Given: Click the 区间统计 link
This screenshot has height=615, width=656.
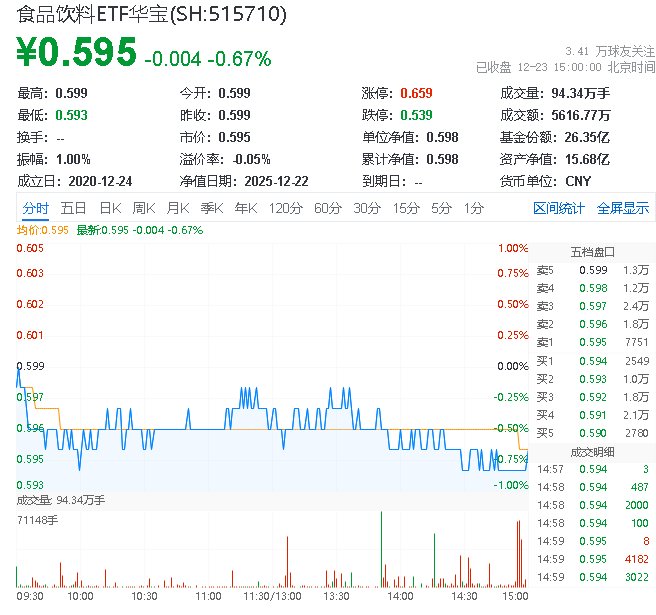Looking at the screenshot, I should coord(559,208).
